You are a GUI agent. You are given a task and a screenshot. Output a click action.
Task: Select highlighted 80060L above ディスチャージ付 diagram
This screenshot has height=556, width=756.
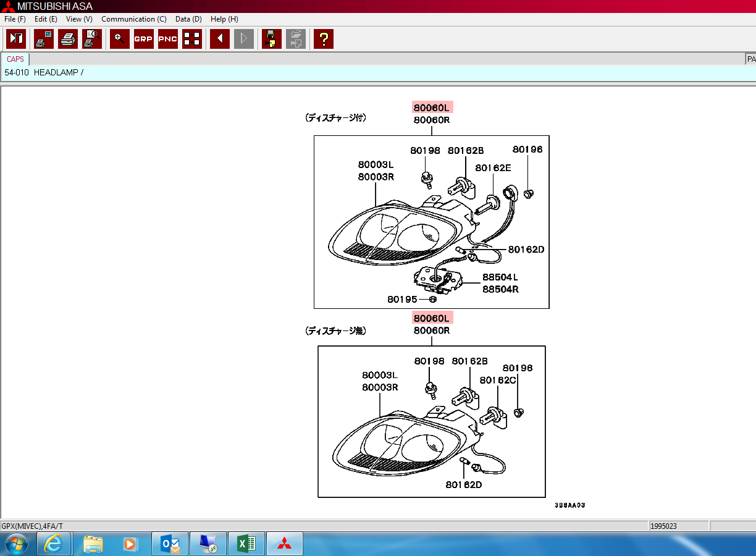(432, 107)
